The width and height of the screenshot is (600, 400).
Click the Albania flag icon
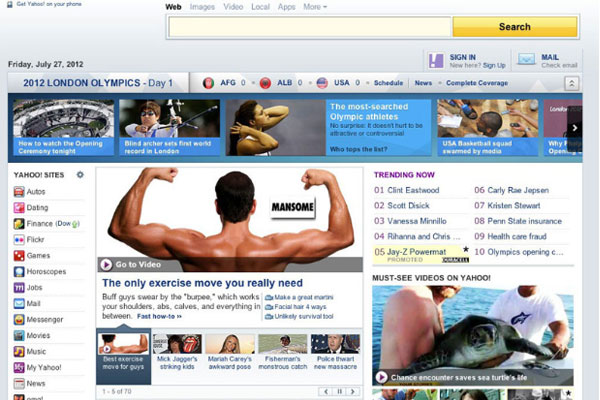pyautogui.click(x=265, y=83)
